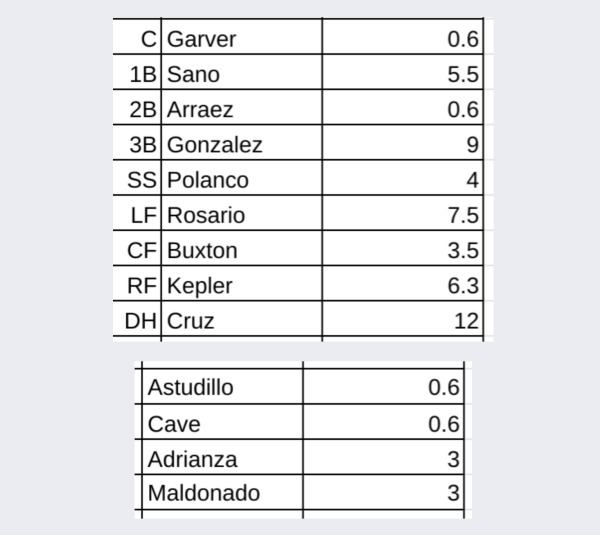Select the Buxton cell
The height and width of the screenshot is (535, 600).
(x=241, y=250)
